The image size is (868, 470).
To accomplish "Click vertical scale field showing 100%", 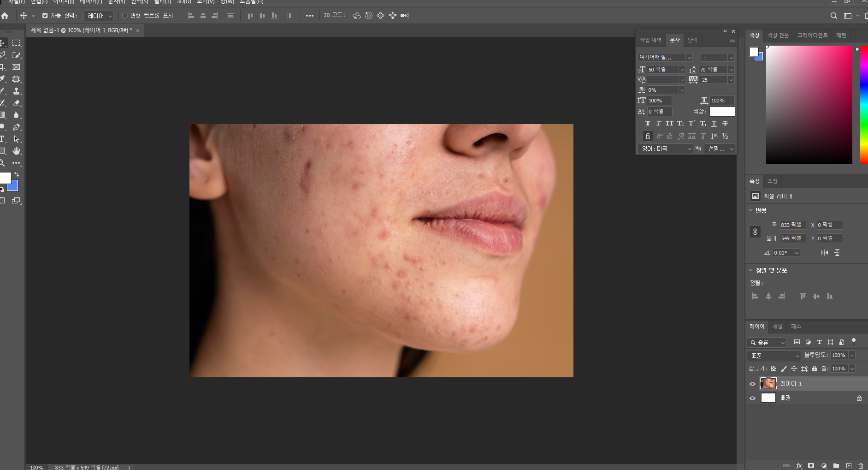I will tap(659, 101).
